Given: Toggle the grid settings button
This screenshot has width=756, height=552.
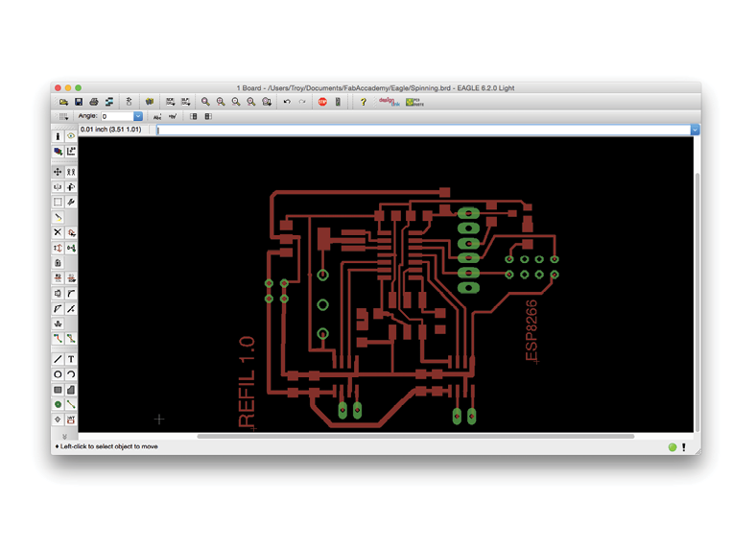Looking at the screenshot, I should (63, 116).
